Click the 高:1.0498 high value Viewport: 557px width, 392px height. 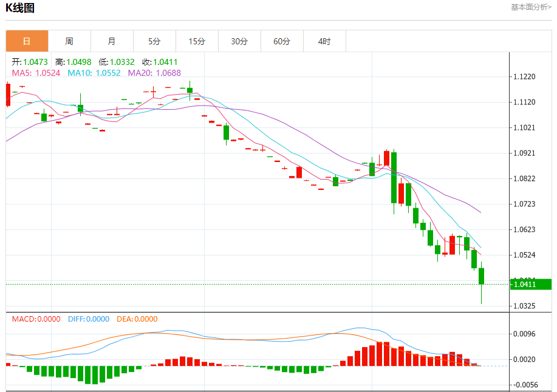point(73,62)
